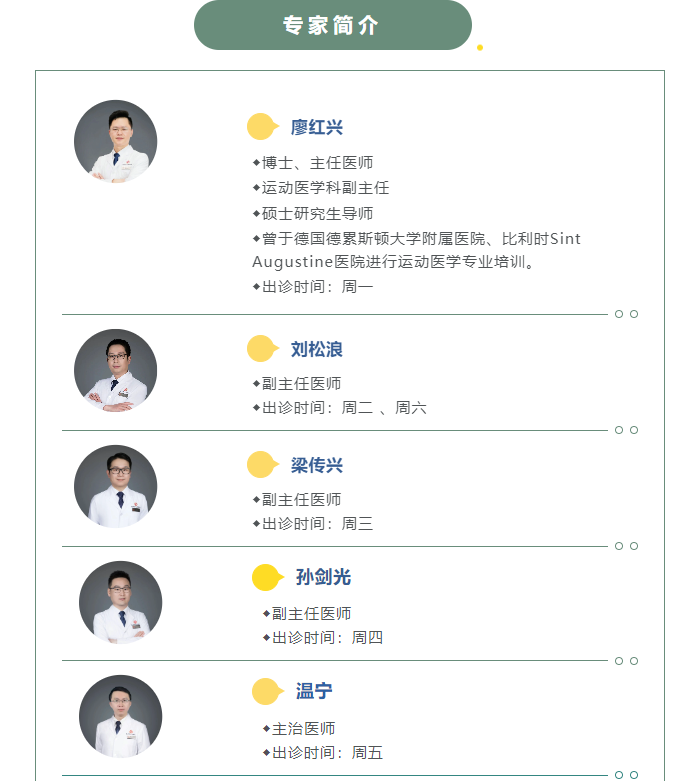This screenshot has width=677, height=781.
Task: Click the yellow speech bubble beside 孙剑光
Action: tap(267, 577)
